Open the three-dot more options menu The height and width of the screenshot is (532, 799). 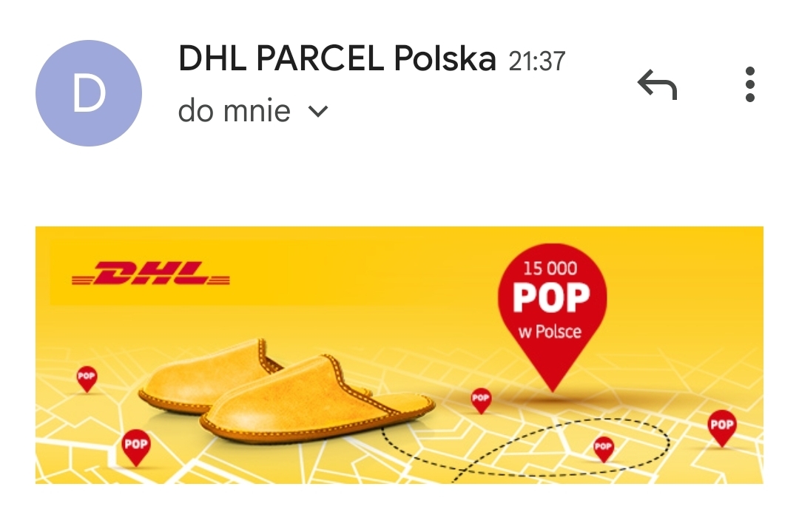coord(749,84)
